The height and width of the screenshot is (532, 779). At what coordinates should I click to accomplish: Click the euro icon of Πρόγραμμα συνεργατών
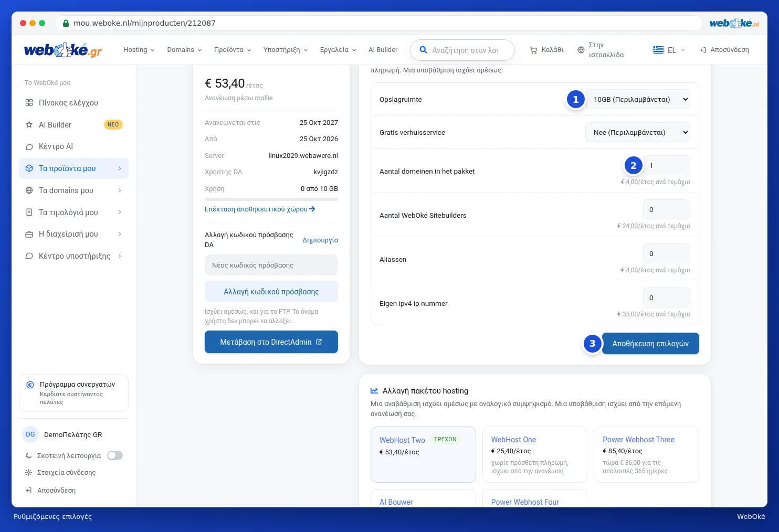coord(30,385)
